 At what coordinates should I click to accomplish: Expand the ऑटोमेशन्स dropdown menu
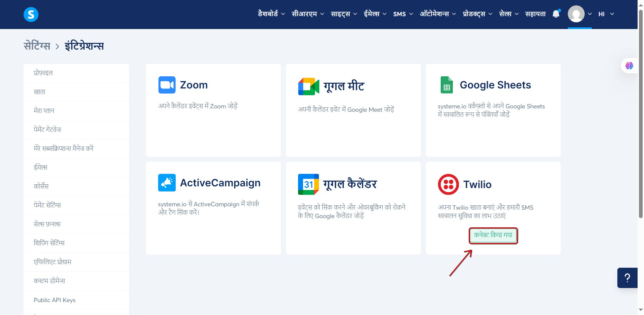point(438,14)
